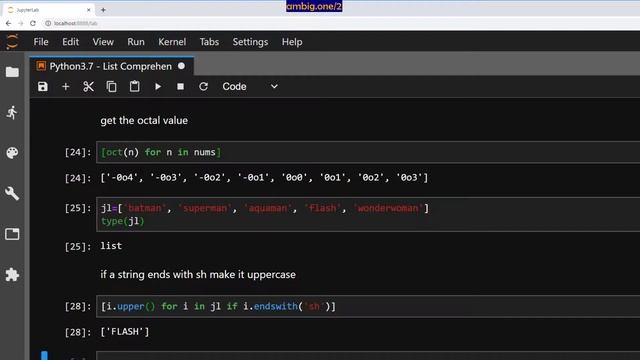Open the Kernel menu
Viewport: 640px width, 360px height.
click(x=172, y=42)
